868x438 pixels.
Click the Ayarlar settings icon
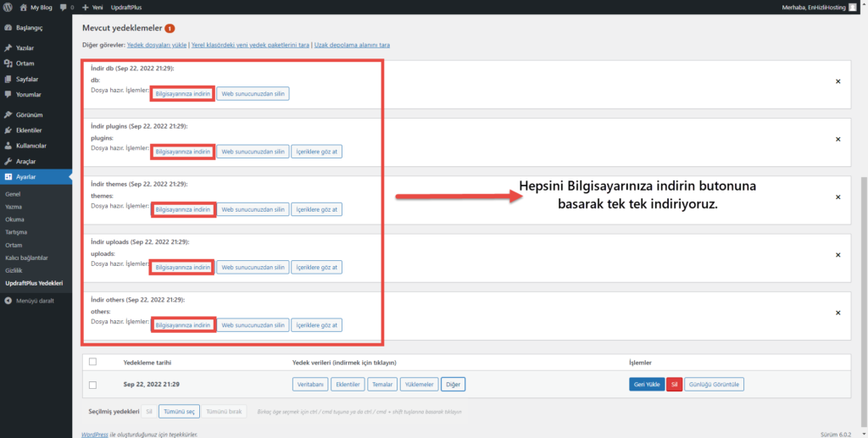(x=8, y=177)
